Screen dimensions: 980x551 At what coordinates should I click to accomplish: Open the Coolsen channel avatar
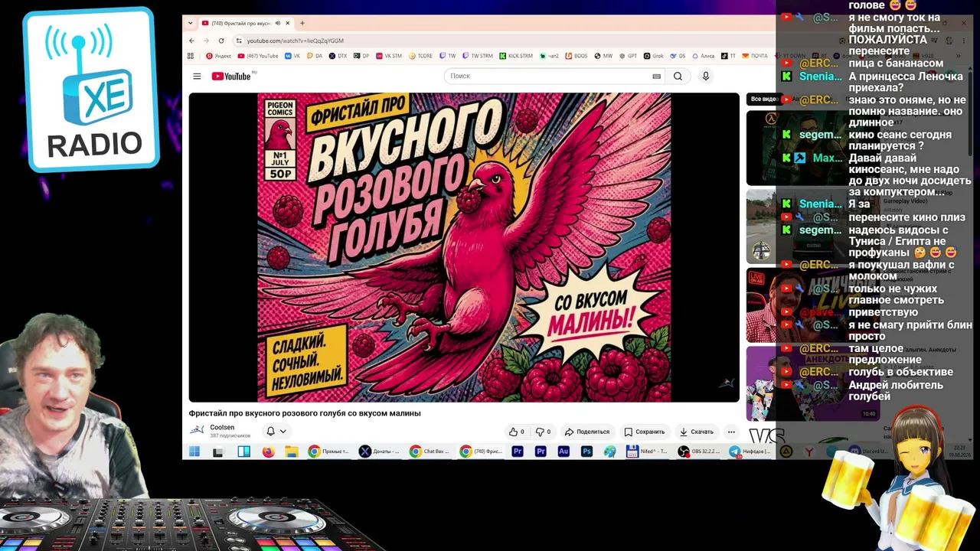click(197, 431)
